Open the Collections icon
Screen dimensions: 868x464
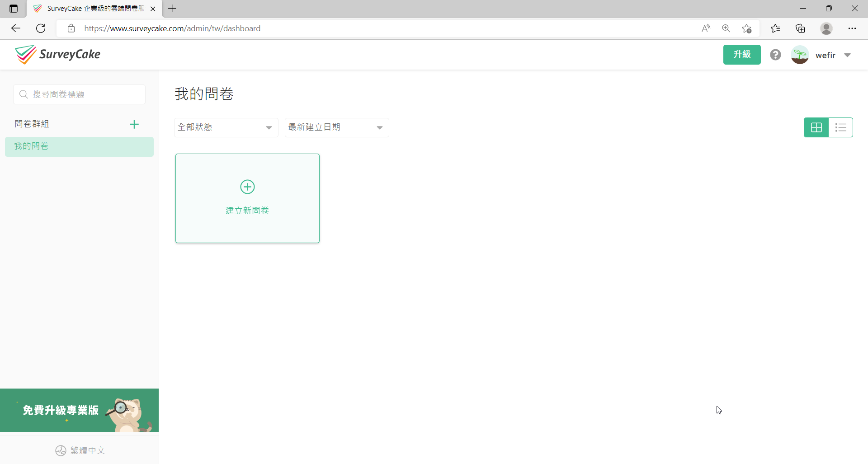[800, 28]
